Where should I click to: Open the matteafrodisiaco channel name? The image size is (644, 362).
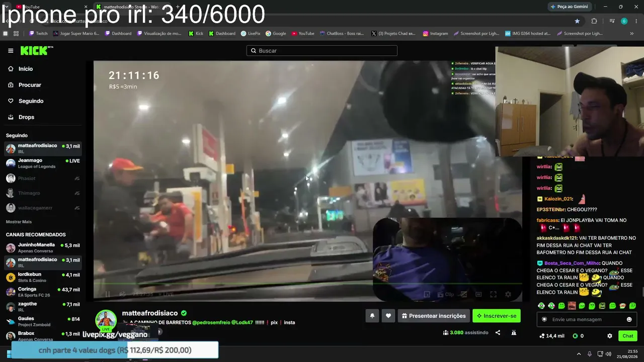(150, 313)
